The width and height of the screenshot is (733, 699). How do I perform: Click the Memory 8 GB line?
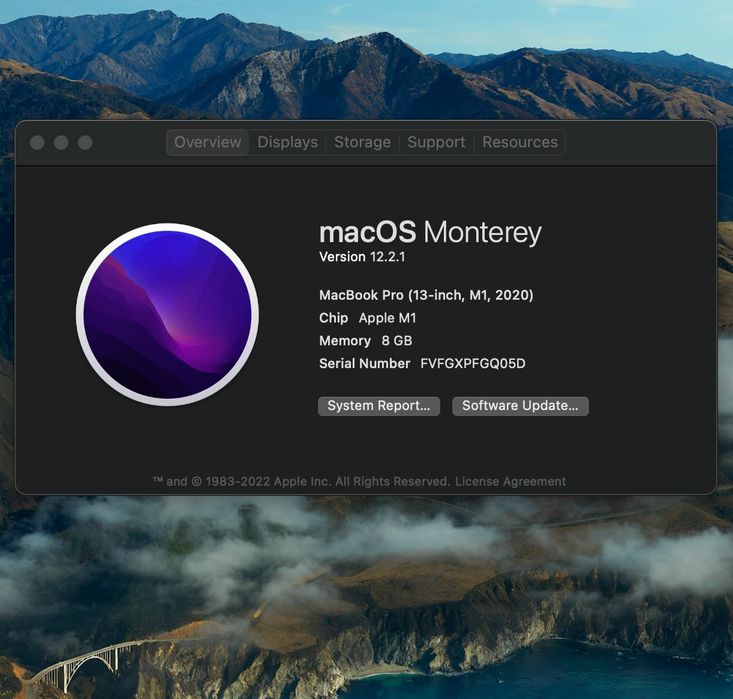[366, 341]
